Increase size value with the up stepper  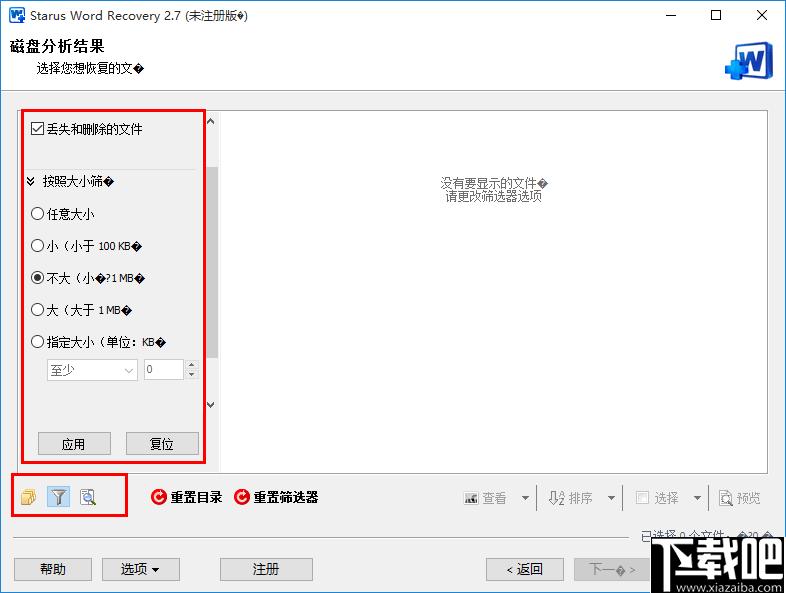(191, 365)
